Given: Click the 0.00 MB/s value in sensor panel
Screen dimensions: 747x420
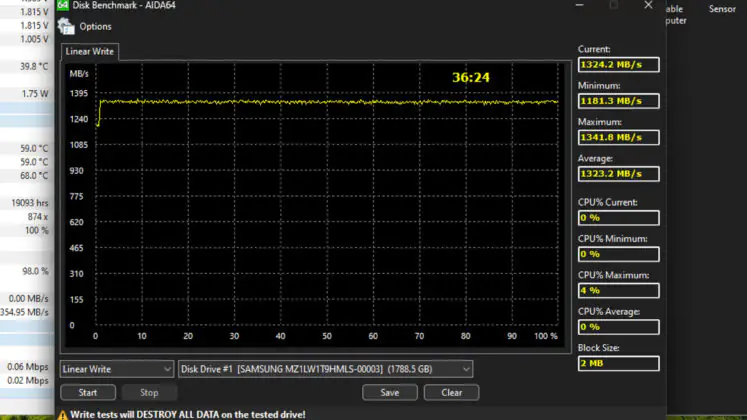Looking at the screenshot, I should [x=28, y=299].
